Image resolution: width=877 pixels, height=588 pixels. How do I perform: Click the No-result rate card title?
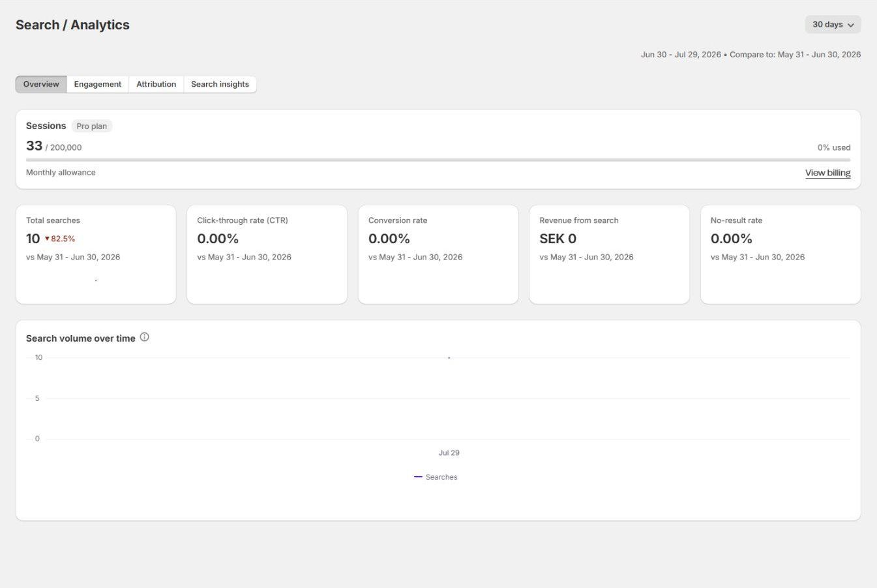click(x=736, y=220)
